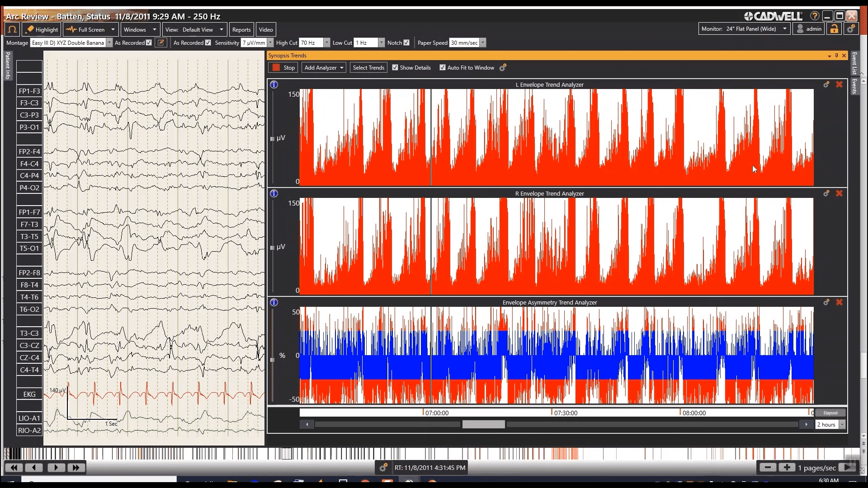
Task: Open the Montage selection dropdown
Action: tap(109, 43)
